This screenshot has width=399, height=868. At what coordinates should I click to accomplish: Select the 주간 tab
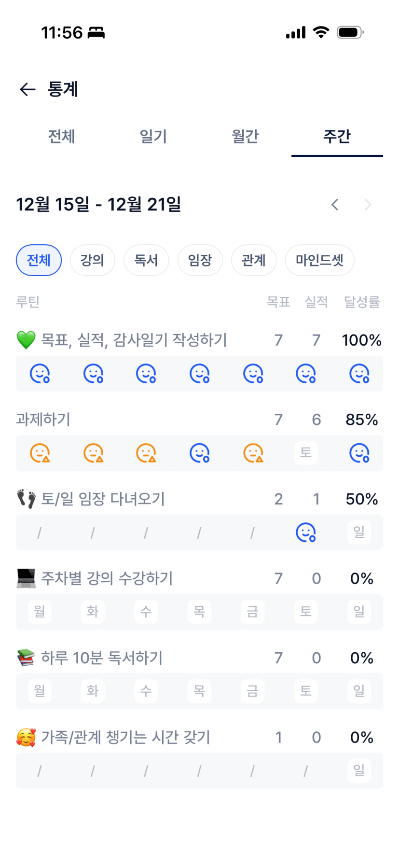(x=337, y=137)
